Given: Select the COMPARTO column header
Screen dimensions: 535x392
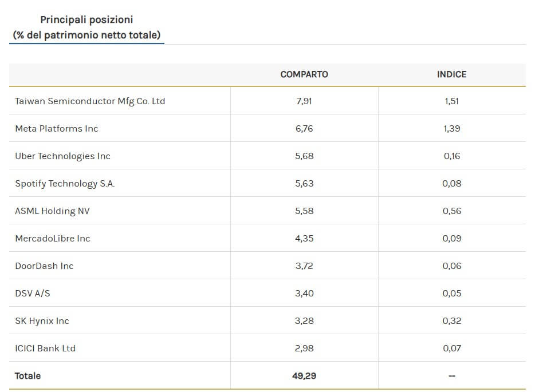Looking at the screenshot, I should tap(304, 74).
